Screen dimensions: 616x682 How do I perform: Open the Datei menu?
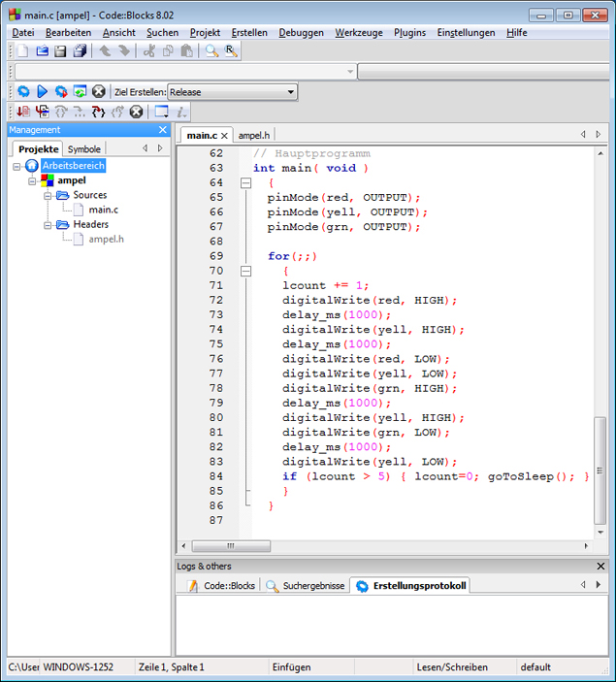[x=23, y=33]
